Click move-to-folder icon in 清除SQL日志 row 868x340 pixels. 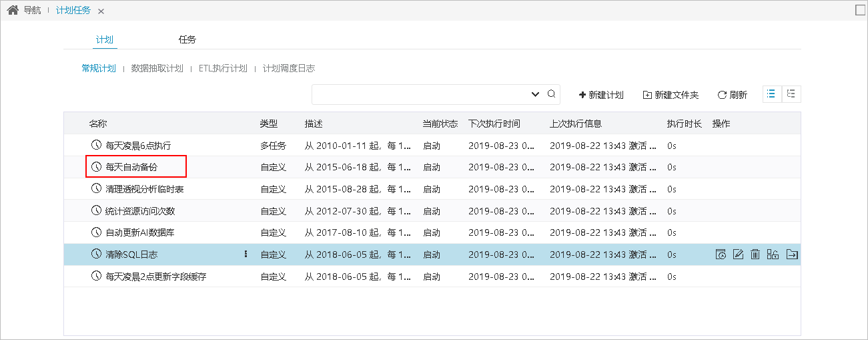tap(792, 254)
